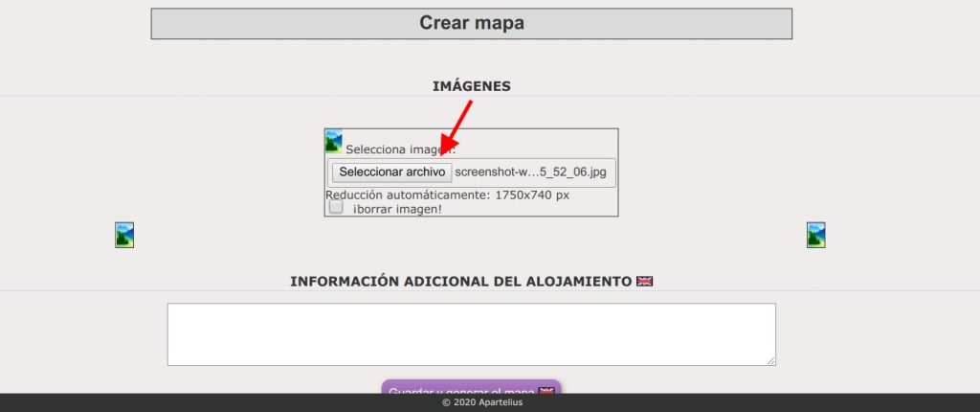Image resolution: width=980 pixels, height=412 pixels.
Task: Click the UK flag next to 'INFORMACIÓN ADICIONAL'
Action: point(645,282)
